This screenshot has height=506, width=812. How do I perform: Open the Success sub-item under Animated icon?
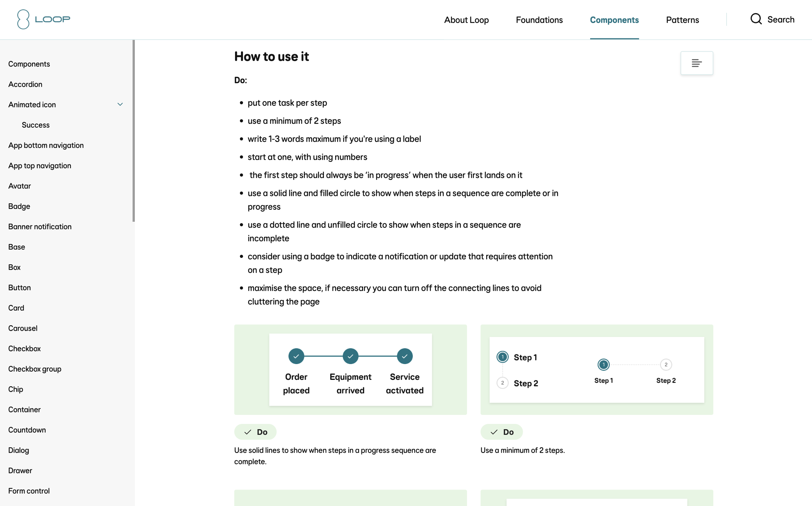[35, 125]
